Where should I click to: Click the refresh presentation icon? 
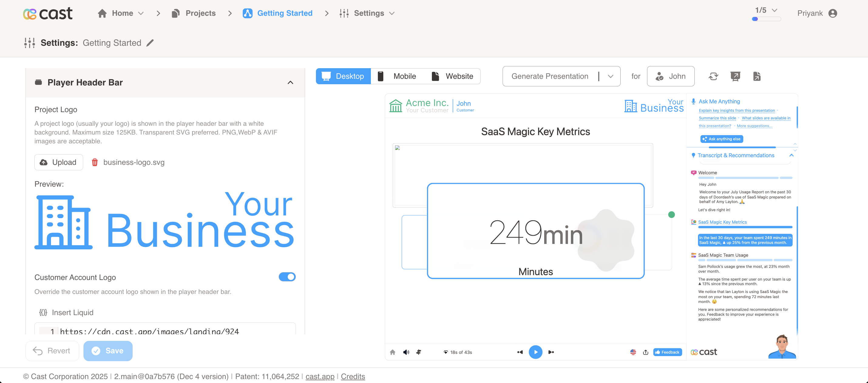tap(713, 76)
